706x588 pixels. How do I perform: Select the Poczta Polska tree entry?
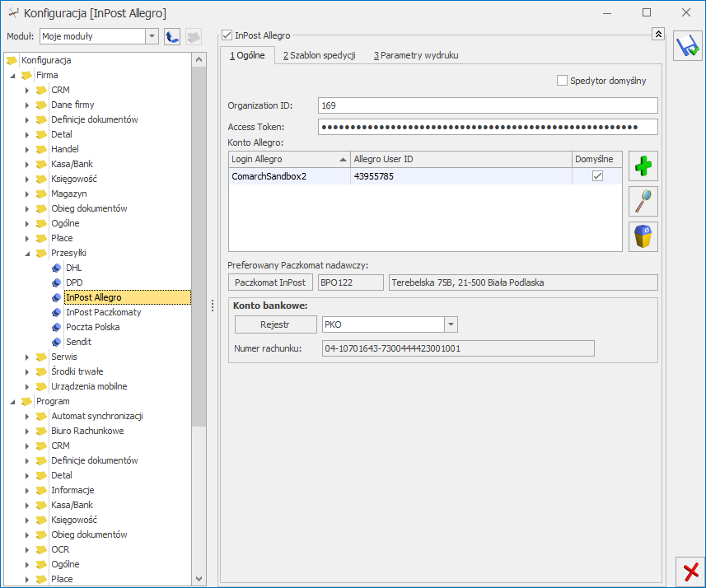93,327
